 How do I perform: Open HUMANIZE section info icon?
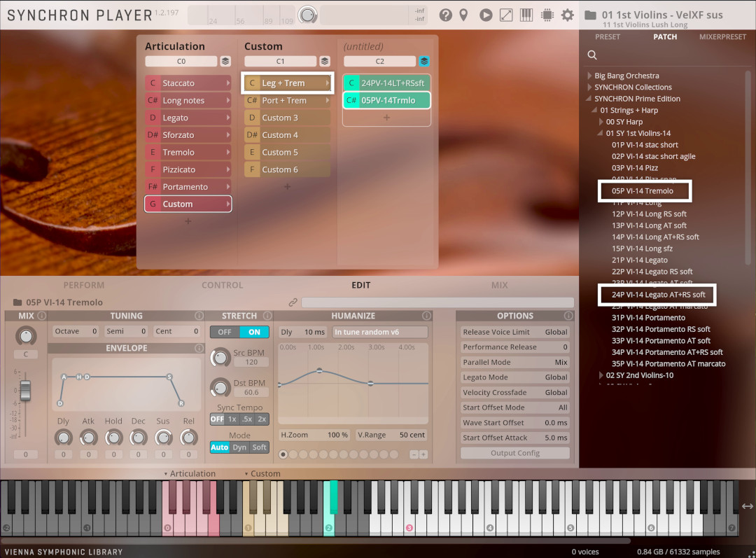pyautogui.click(x=426, y=316)
